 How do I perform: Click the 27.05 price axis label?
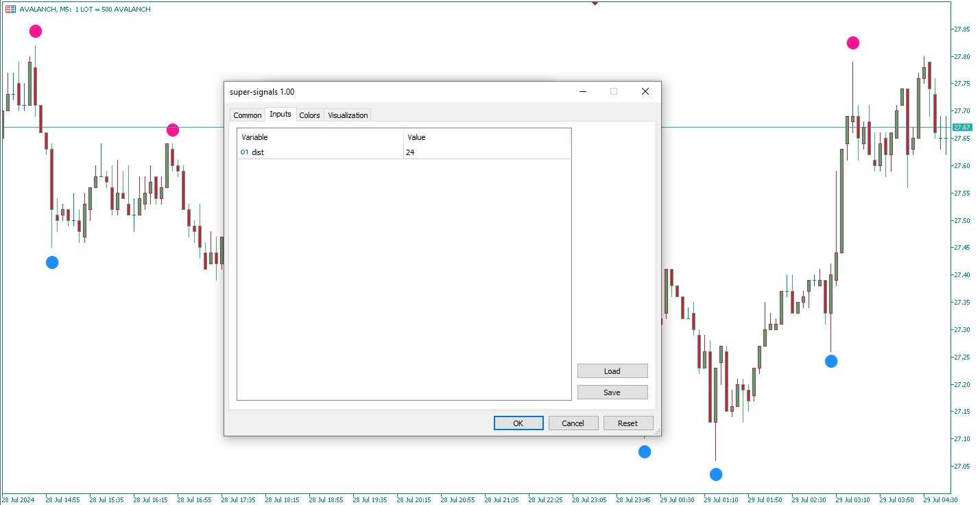(x=961, y=467)
